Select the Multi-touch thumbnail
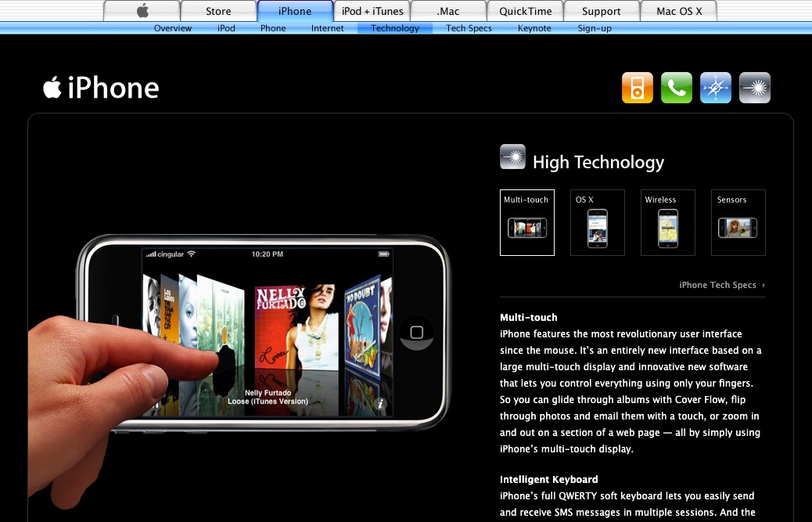The height and width of the screenshot is (522, 812). click(x=527, y=223)
